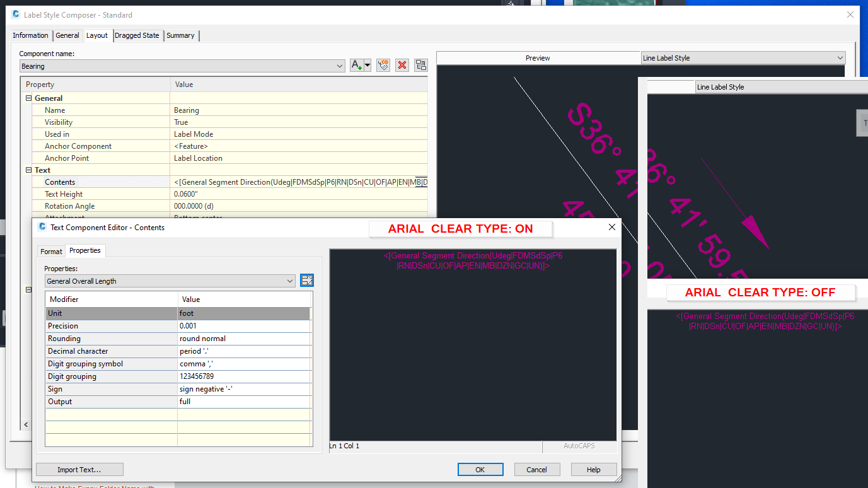Open the Properties dropdown showing General Overall Length
868x488 pixels.
pos(289,281)
